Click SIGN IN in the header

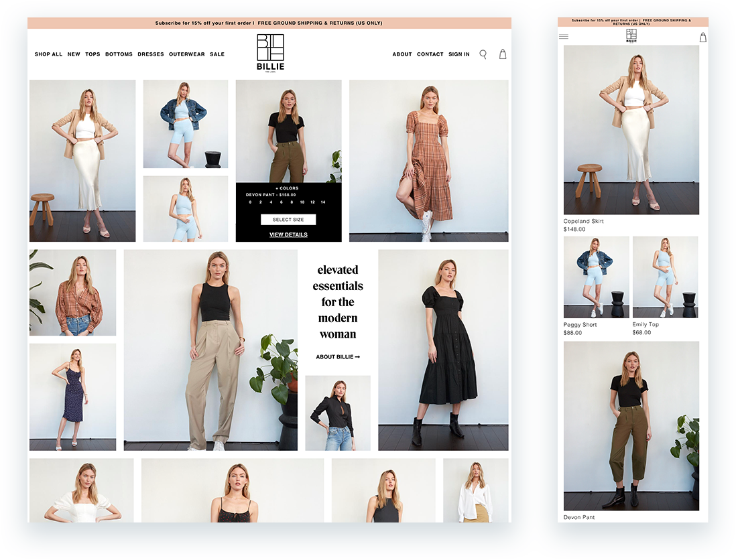(458, 54)
